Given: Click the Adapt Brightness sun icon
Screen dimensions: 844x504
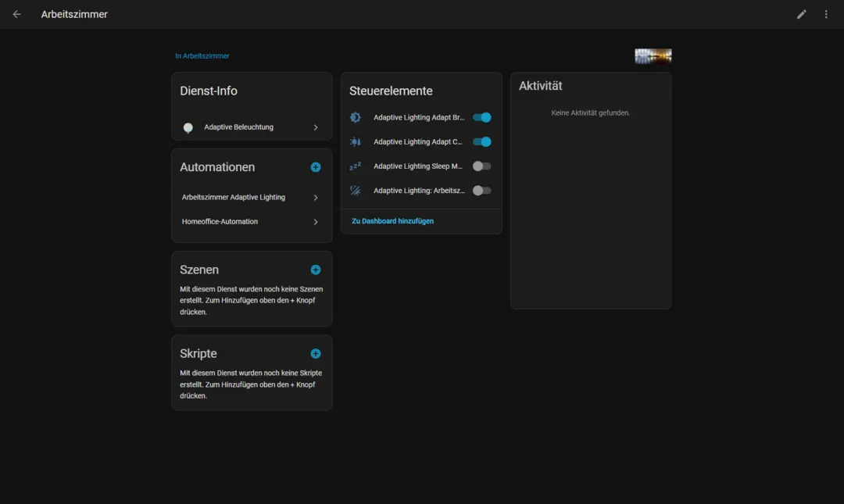Looking at the screenshot, I should (353, 117).
